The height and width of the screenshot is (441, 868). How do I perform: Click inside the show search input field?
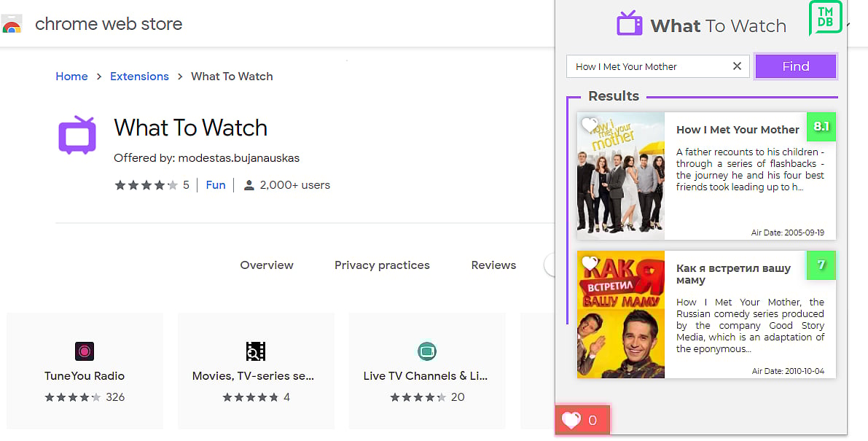(649, 66)
